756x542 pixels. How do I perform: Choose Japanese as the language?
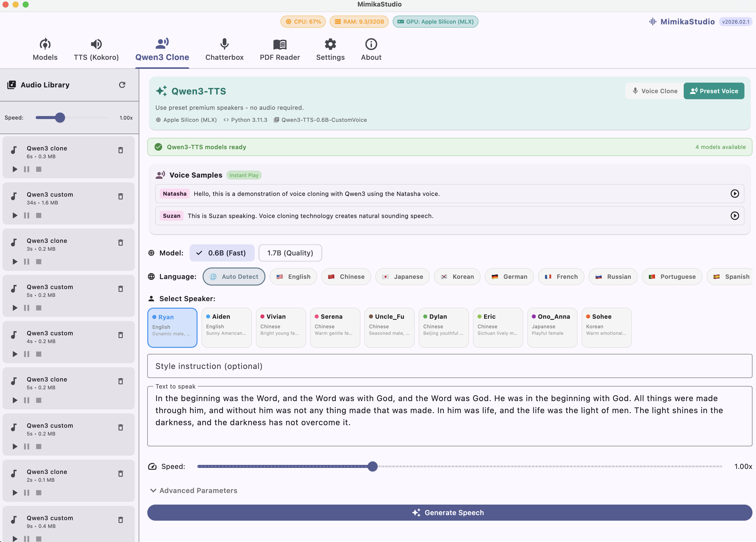(402, 277)
